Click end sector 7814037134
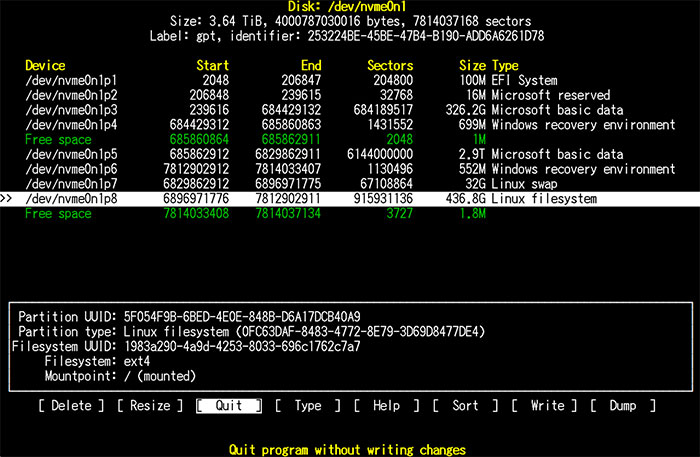700x457 pixels. click(288, 213)
